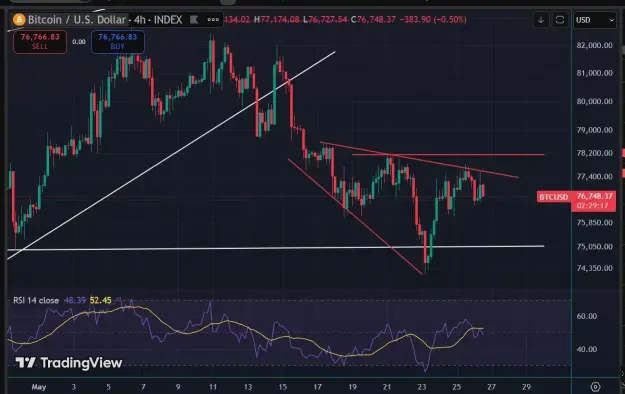Click the 4h interval label

(140, 20)
